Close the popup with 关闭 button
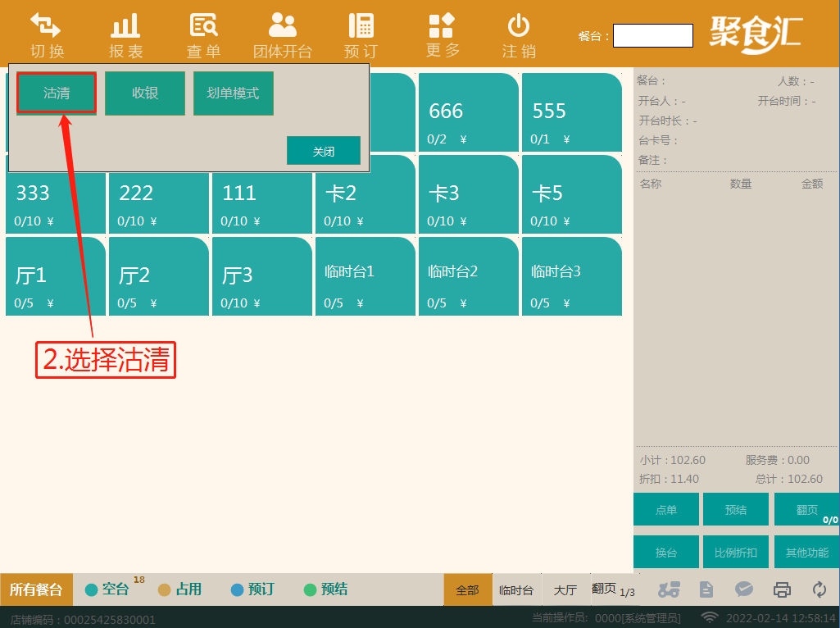Screen dimensions: 840x628 (x=324, y=151)
